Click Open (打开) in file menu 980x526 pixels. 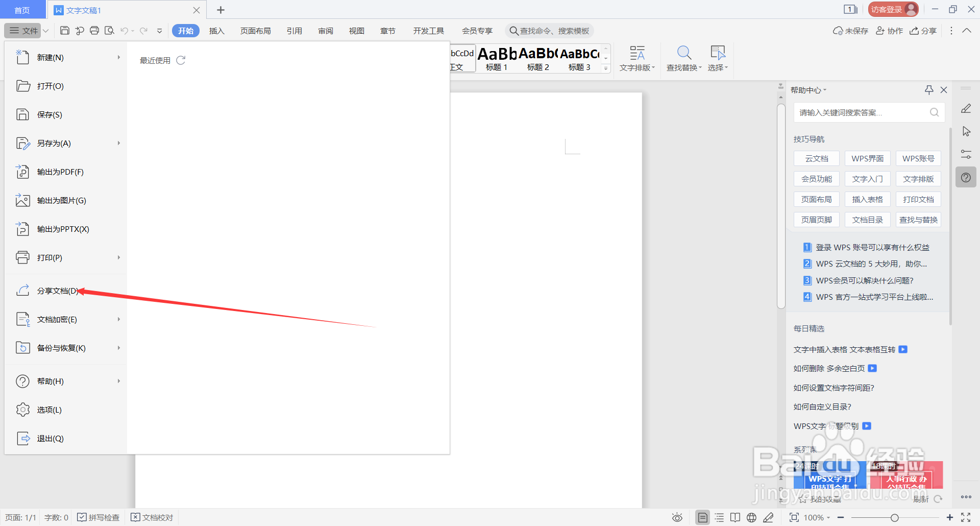65,86
